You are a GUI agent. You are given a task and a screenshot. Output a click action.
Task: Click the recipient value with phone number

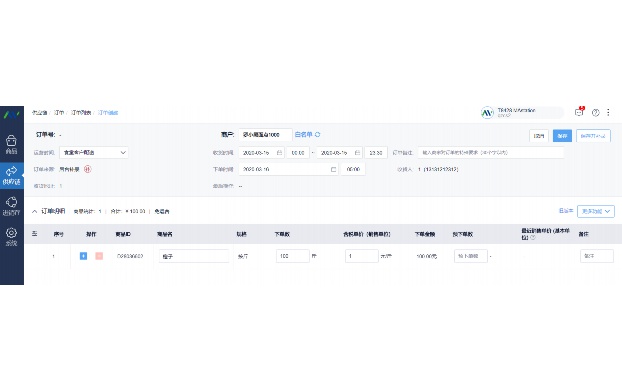coord(438,169)
